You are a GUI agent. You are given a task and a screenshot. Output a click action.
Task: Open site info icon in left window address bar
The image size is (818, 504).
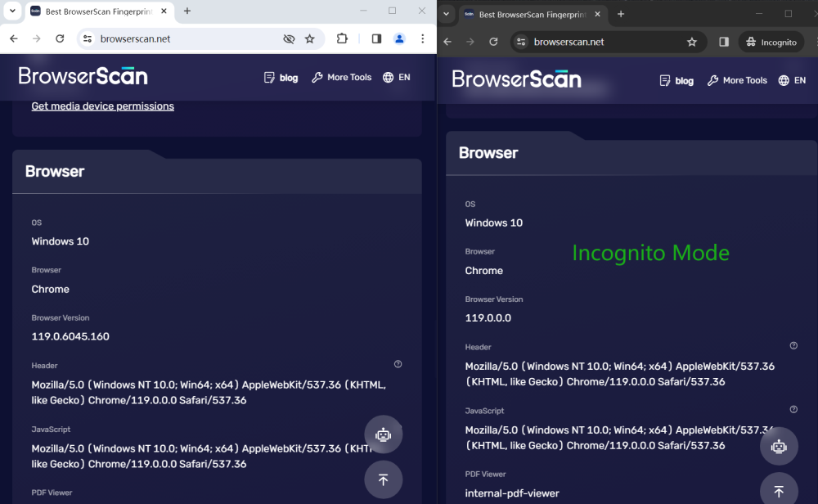pyautogui.click(x=88, y=38)
